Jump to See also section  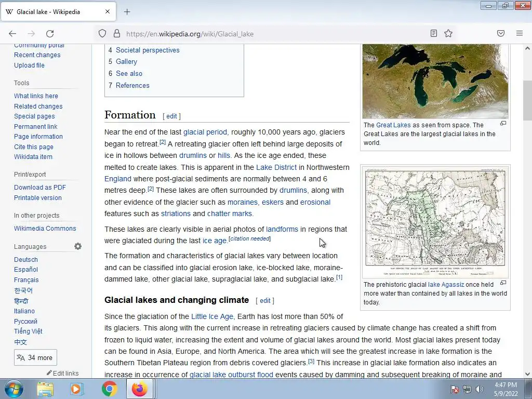coord(129,73)
